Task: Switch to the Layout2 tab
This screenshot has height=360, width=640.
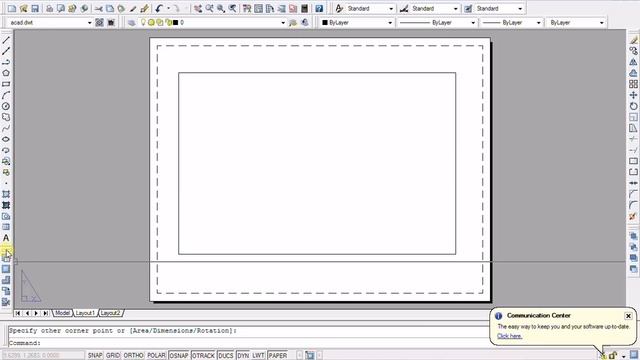Action: coord(110,313)
